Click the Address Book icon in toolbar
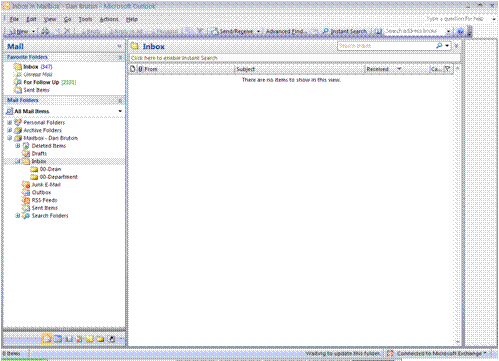Screen dimensions: 499x361 click(x=378, y=31)
